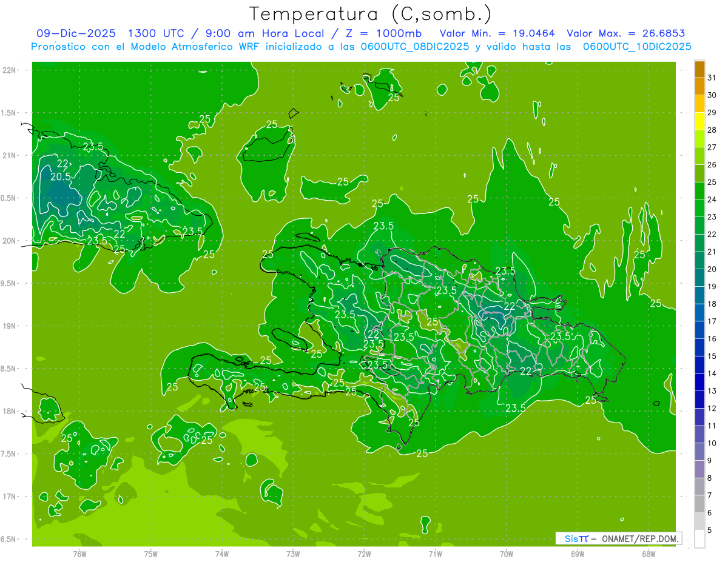The image size is (728, 562).
Task: Click the purple legend swatch between 9 and 10
Action: click(x=699, y=452)
